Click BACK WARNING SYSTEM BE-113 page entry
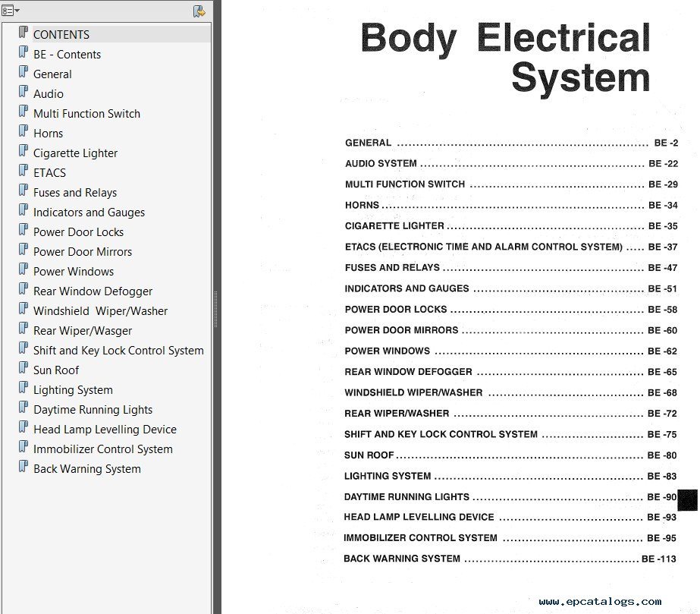Image resolution: width=700 pixels, height=614 pixels. pyautogui.click(x=510, y=559)
